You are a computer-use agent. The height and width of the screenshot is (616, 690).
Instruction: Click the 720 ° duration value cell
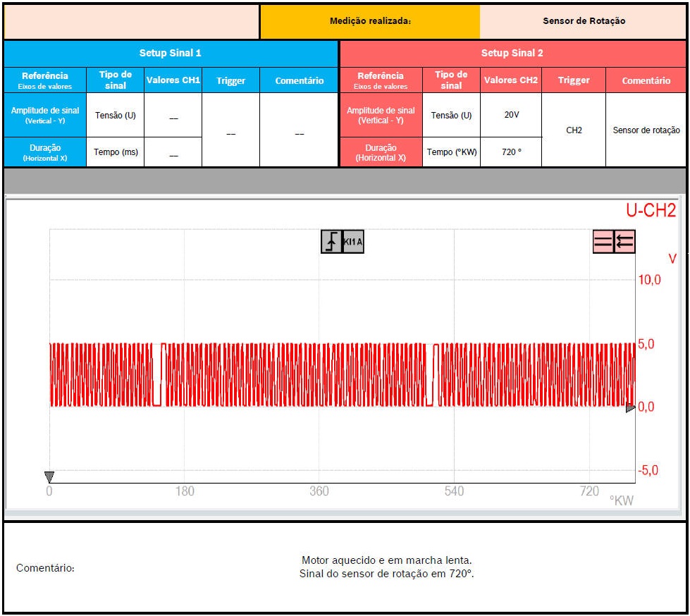pos(512,152)
